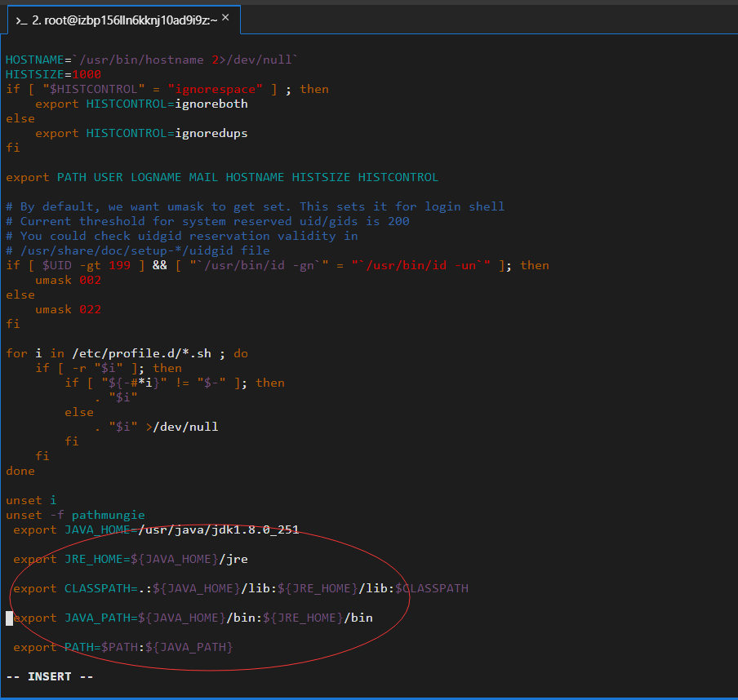Click the comment 'Current threshold for system reserved'
Viewport: 738px width, 700px height.
pyautogui.click(x=207, y=221)
